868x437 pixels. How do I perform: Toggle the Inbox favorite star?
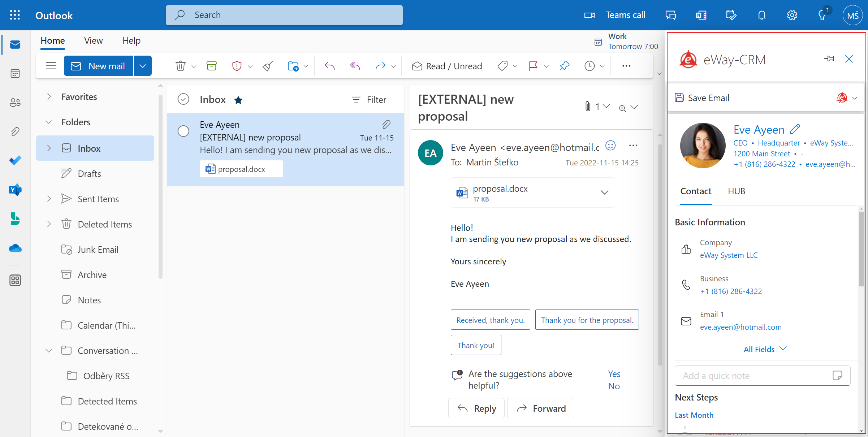(x=238, y=100)
